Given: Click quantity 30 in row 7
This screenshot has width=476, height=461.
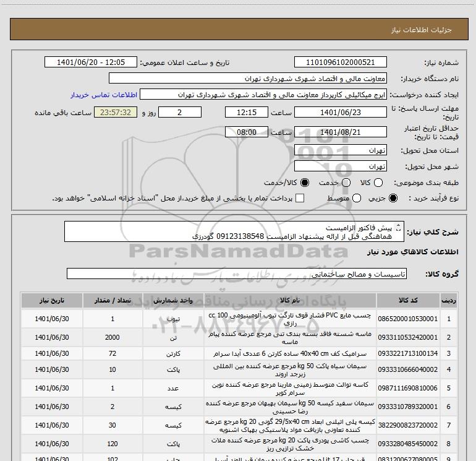Looking at the screenshot, I should [x=113, y=425].
